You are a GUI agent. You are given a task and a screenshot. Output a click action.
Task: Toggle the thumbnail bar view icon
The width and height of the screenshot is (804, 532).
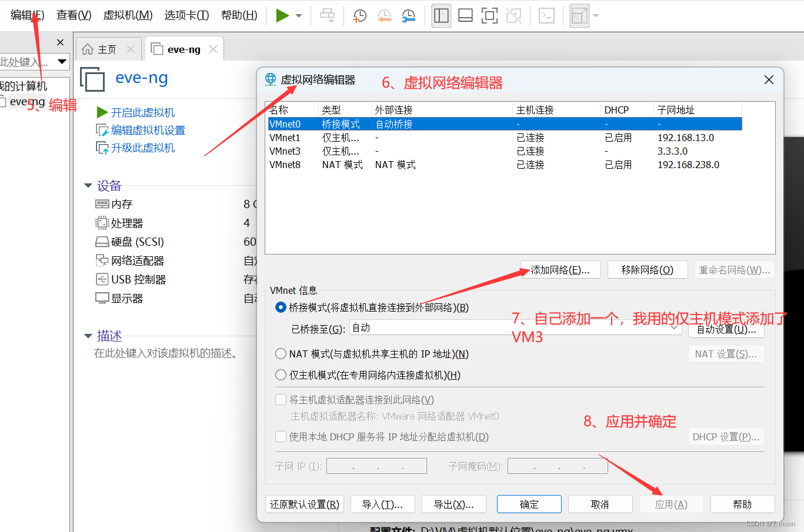(x=465, y=16)
